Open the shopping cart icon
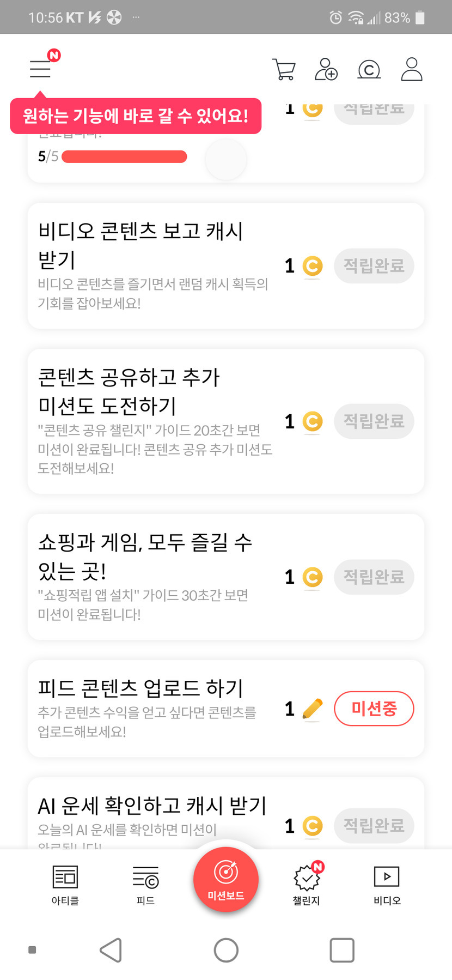 tap(283, 70)
